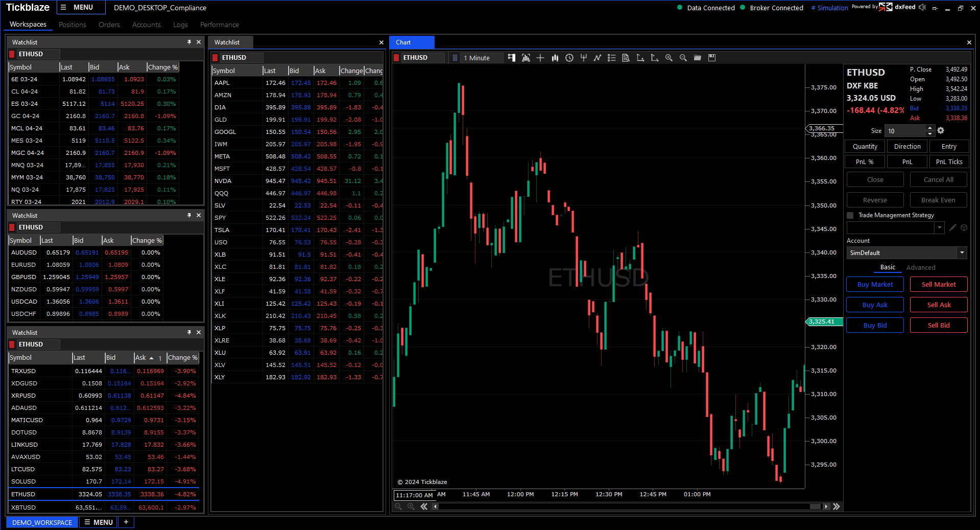Open the candlestick chart type icon
Image resolution: width=980 pixels, height=530 pixels.
pos(555,58)
